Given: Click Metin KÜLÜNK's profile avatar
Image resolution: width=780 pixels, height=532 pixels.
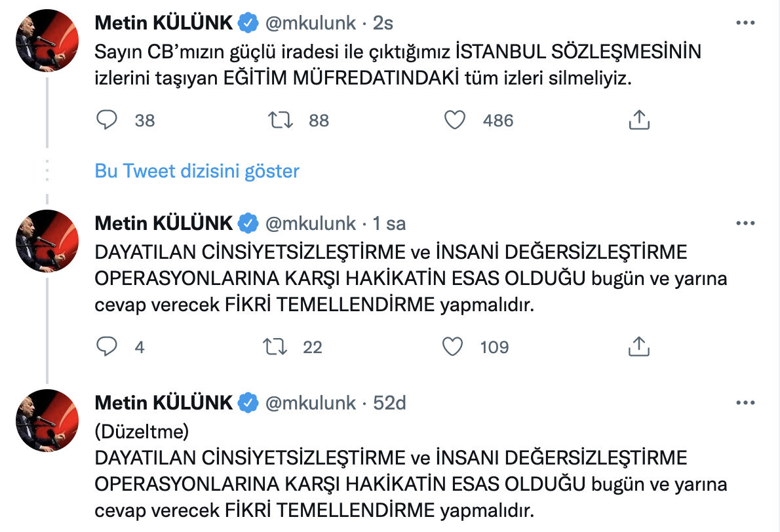Looking at the screenshot, I should (47, 41).
